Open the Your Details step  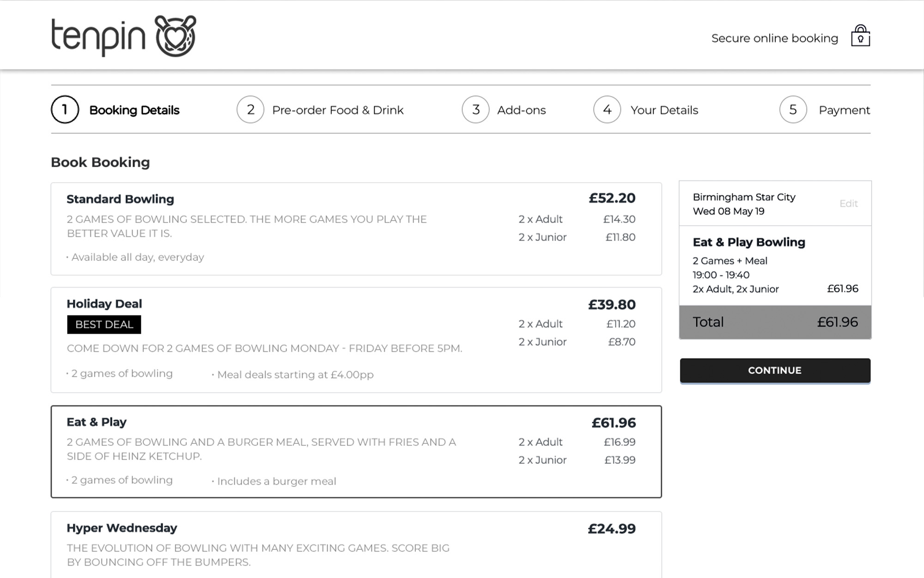664,110
